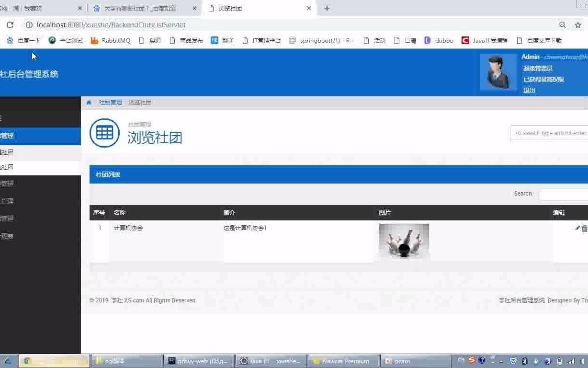Click the delete trash icon for 计算机协会

[x=584, y=228]
